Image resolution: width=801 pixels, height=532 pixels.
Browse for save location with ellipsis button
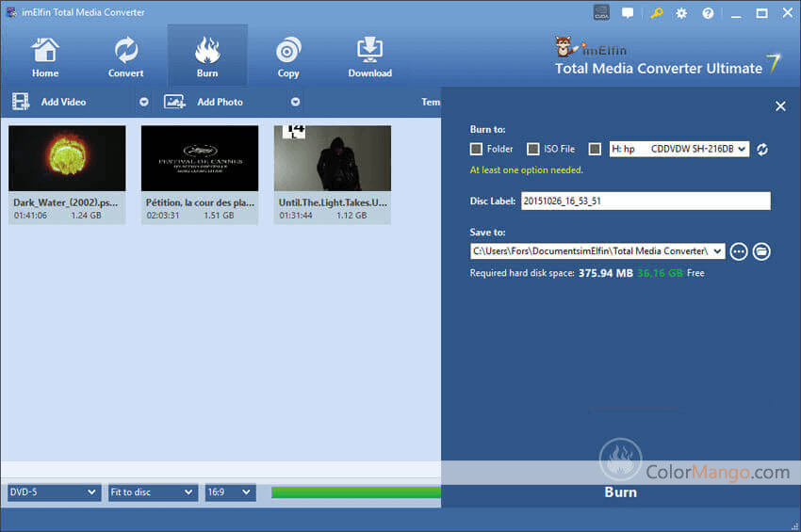[739, 251]
